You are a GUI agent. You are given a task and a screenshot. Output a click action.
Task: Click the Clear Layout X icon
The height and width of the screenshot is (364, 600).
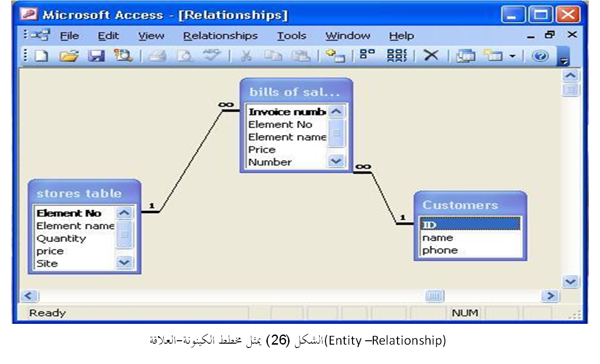[x=431, y=56]
